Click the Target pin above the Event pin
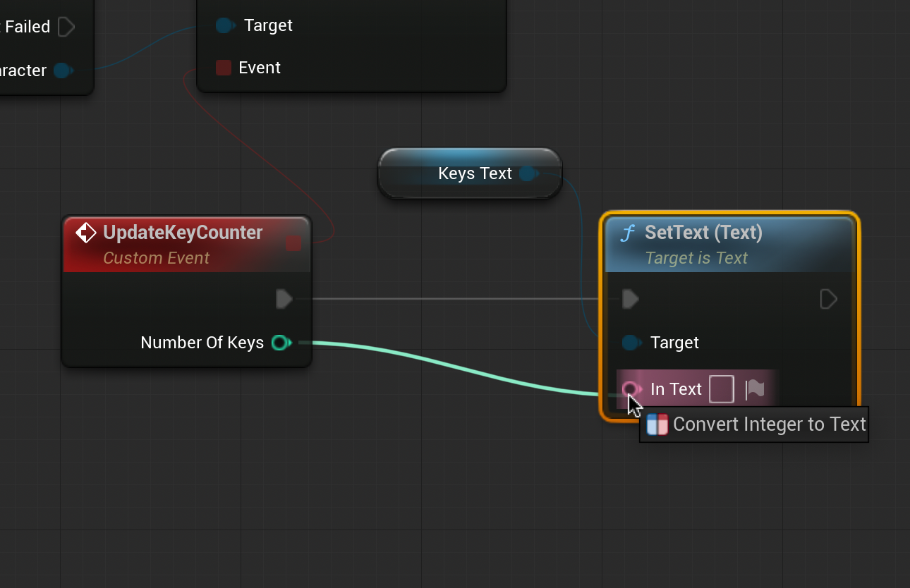The width and height of the screenshot is (910, 588). [224, 26]
